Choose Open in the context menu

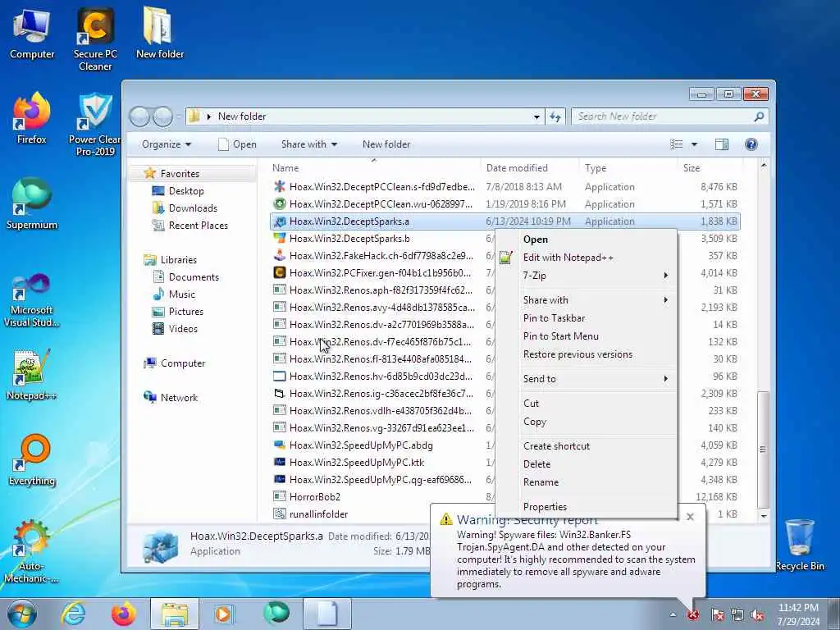pyautogui.click(x=587, y=240)
